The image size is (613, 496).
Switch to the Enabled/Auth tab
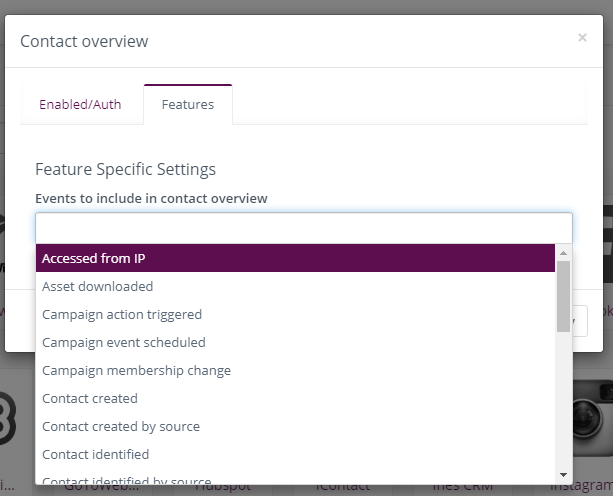[80, 104]
